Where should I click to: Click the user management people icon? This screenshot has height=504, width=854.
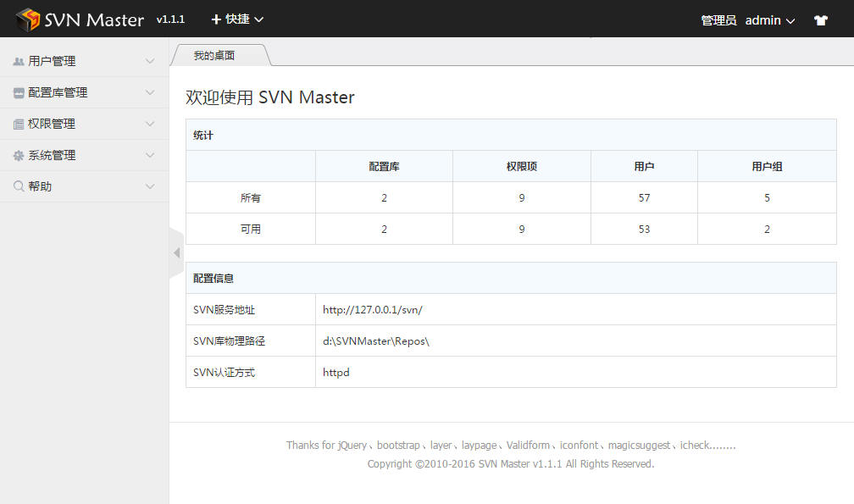[x=19, y=62]
